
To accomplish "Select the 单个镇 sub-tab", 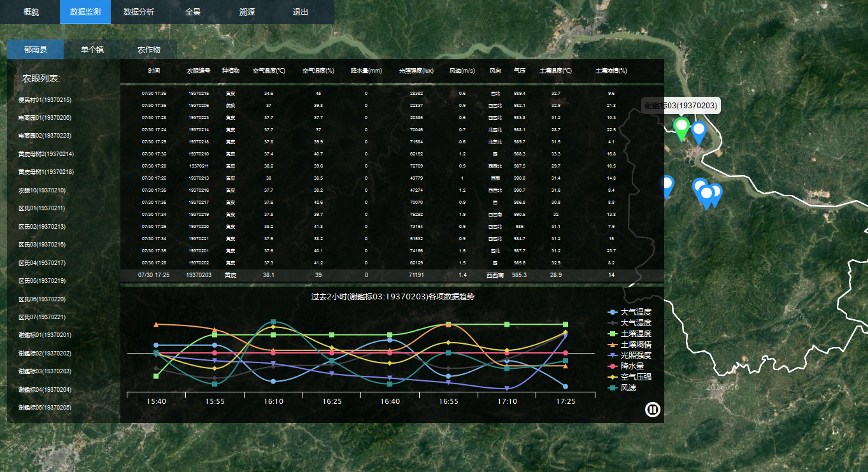I will pos(92,50).
